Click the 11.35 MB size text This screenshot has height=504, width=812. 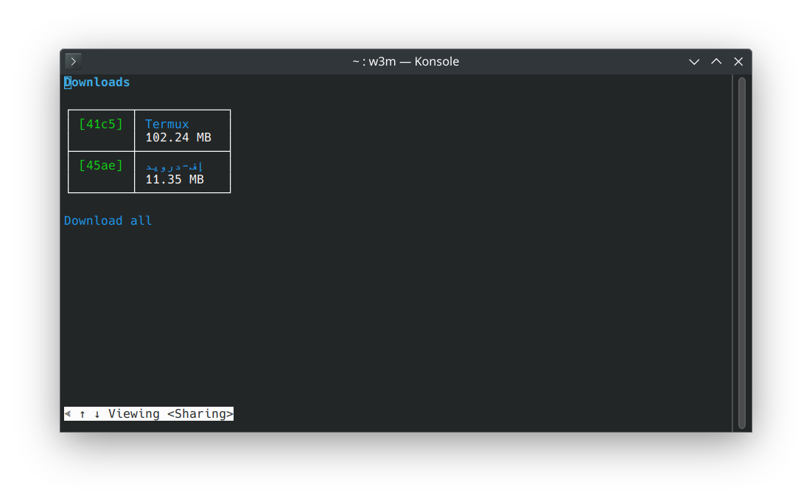[175, 179]
